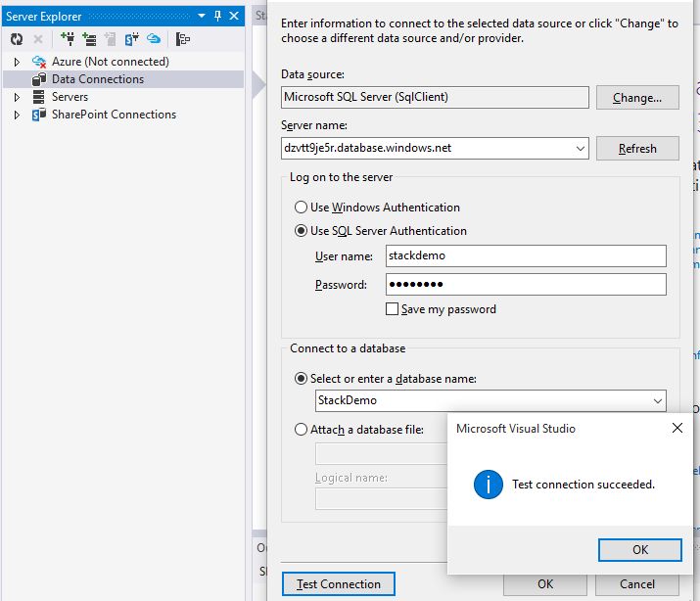Click the SharePoint Connections node icon

click(39, 115)
